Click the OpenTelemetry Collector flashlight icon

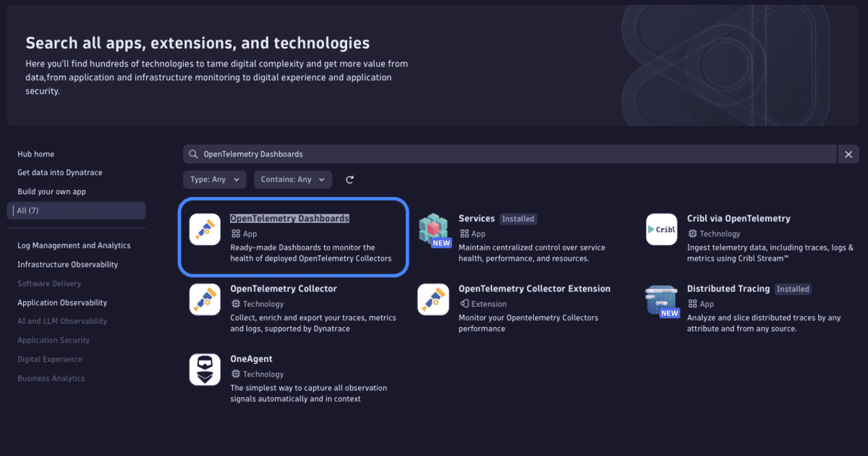(205, 299)
